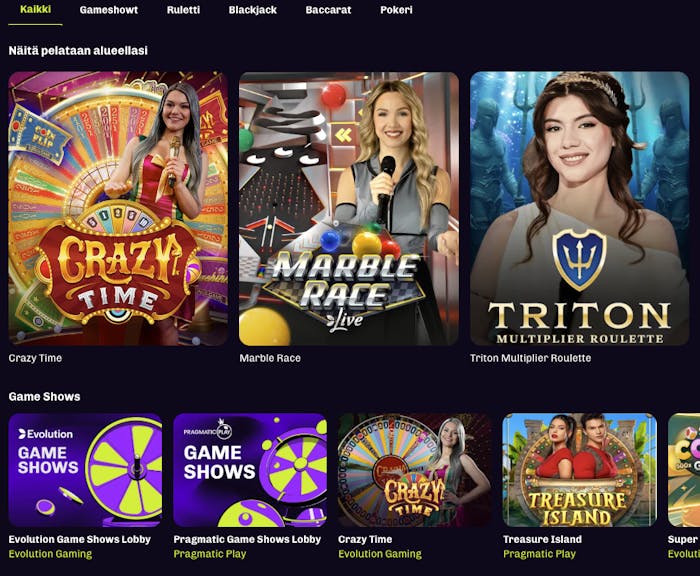The height and width of the screenshot is (576, 700).
Task: Open the Pokeri tab
Action: 396,10
